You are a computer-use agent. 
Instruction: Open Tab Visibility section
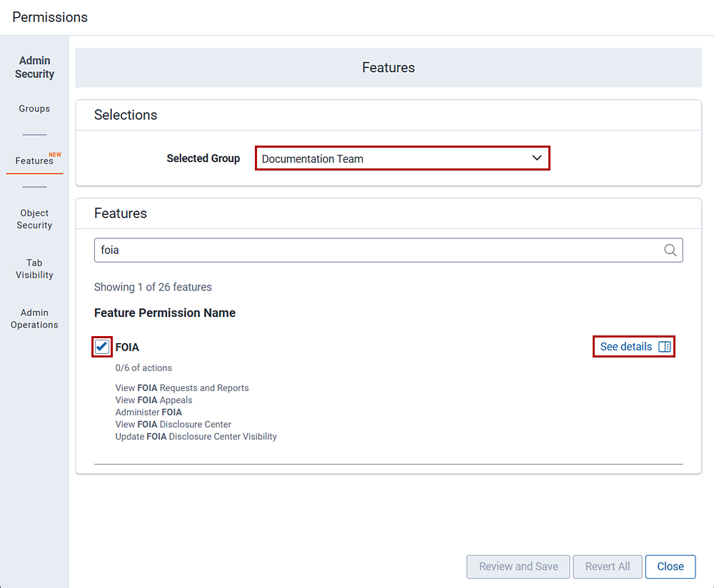tap(34, 269)
